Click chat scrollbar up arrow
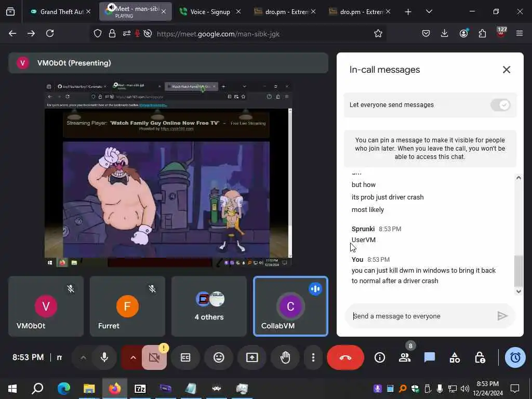 pyautogui.click(x=518, y=178)
